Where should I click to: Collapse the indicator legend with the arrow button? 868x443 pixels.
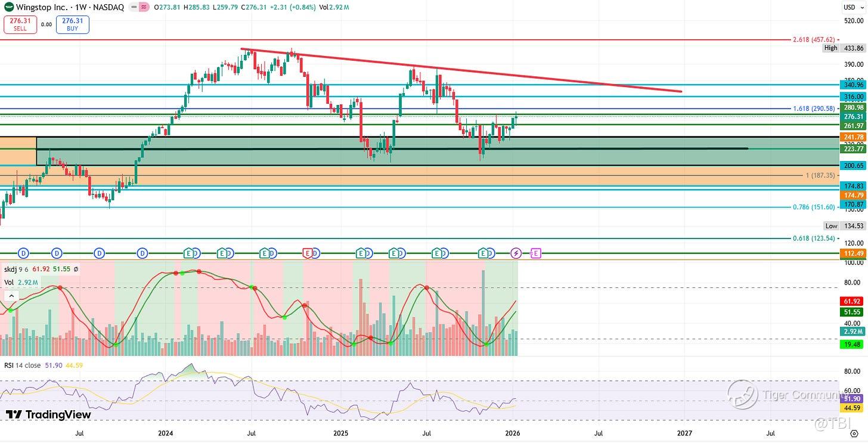pyautogui.click(x=10, y=295)
